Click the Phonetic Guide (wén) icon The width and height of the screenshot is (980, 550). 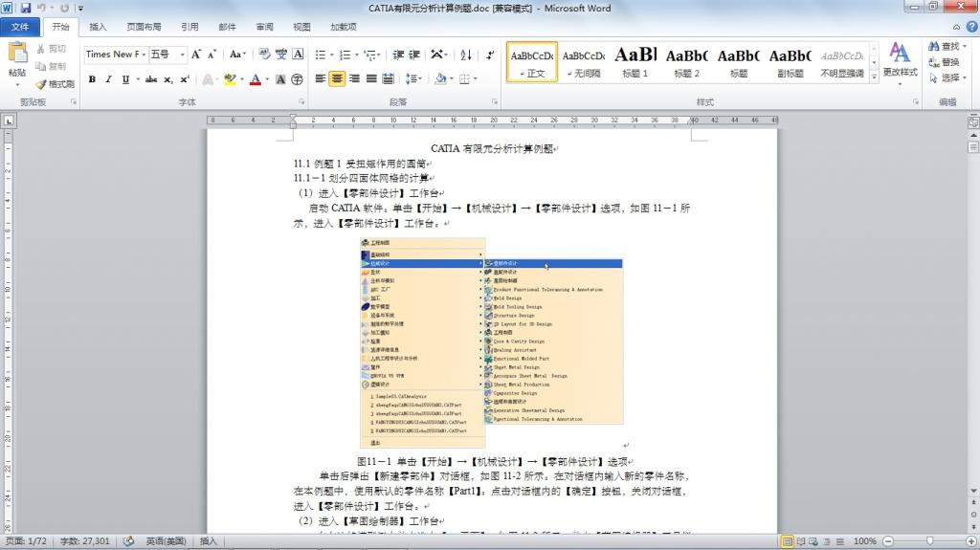click(x=281, y=55)
